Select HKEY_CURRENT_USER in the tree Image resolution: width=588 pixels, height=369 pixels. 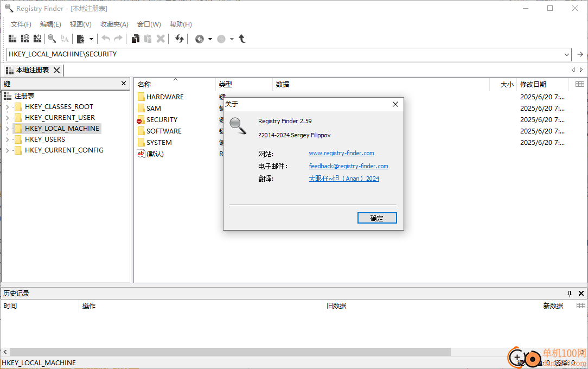click(60, 118)
